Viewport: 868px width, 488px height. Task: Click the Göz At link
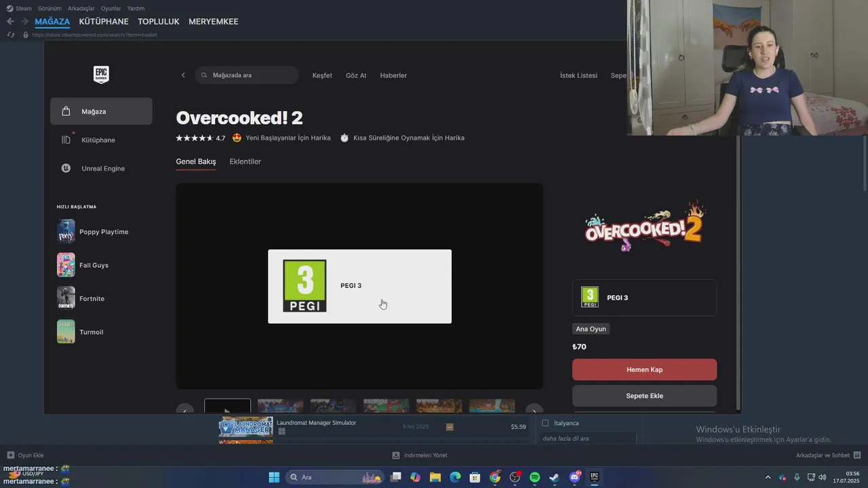tap(356, 75)
